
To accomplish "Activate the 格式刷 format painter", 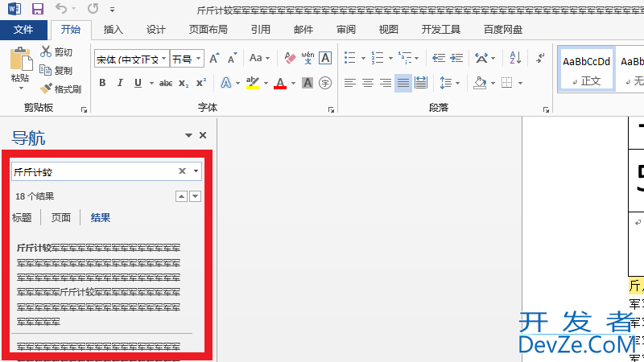I will pyautogui.click(x=61, y=88).
